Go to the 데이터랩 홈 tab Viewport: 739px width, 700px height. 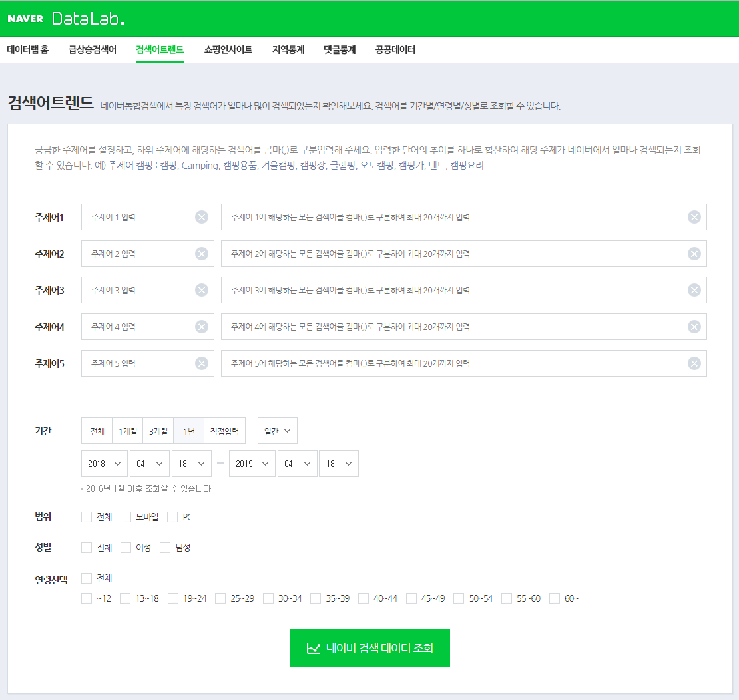(x=28, y=50)
